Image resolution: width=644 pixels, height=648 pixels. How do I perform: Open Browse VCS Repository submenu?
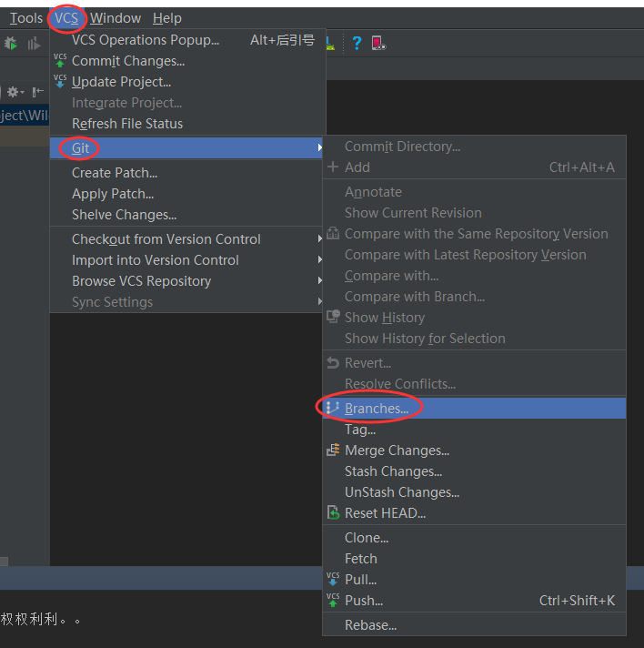point(186,281)
